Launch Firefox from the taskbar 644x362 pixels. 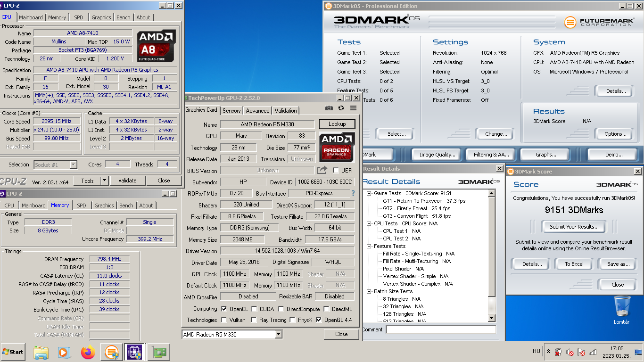point(88,352)
